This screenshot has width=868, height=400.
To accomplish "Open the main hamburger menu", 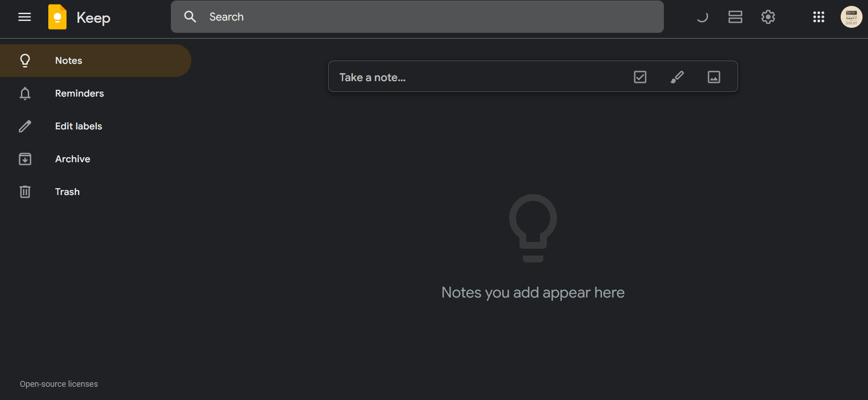I will click(x=25, y=17).
